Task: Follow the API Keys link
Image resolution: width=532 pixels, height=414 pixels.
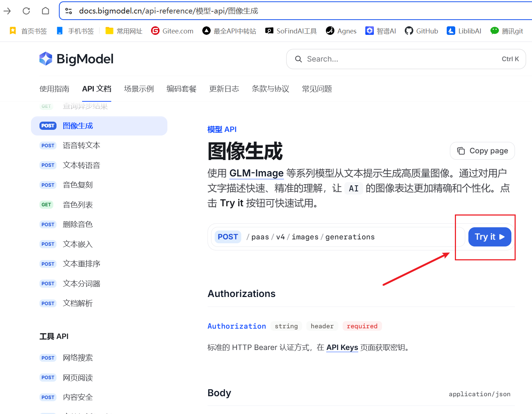Action: tap(342, 347)
